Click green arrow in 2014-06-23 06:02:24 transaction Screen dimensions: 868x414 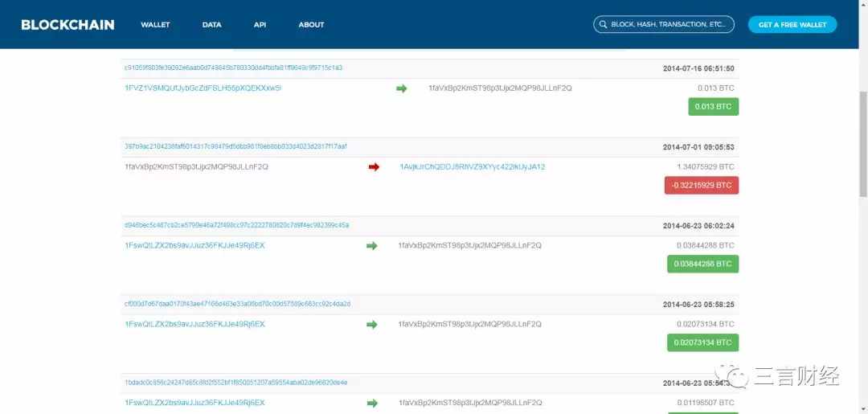372,246
